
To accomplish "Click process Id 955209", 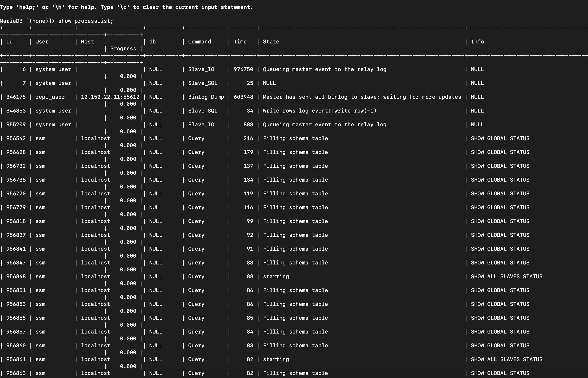I will pyautogui.click(x=16, y=125).
